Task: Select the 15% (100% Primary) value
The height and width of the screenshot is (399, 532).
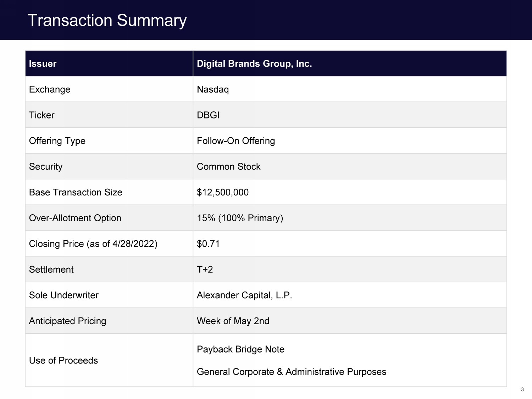Action: 240,218
